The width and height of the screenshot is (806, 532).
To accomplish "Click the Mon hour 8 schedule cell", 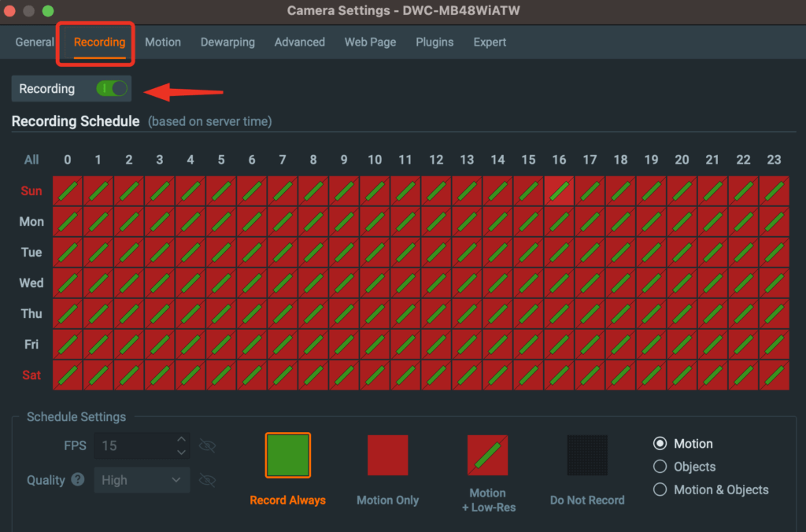I will pyautogui.click(x=313, y=222).
